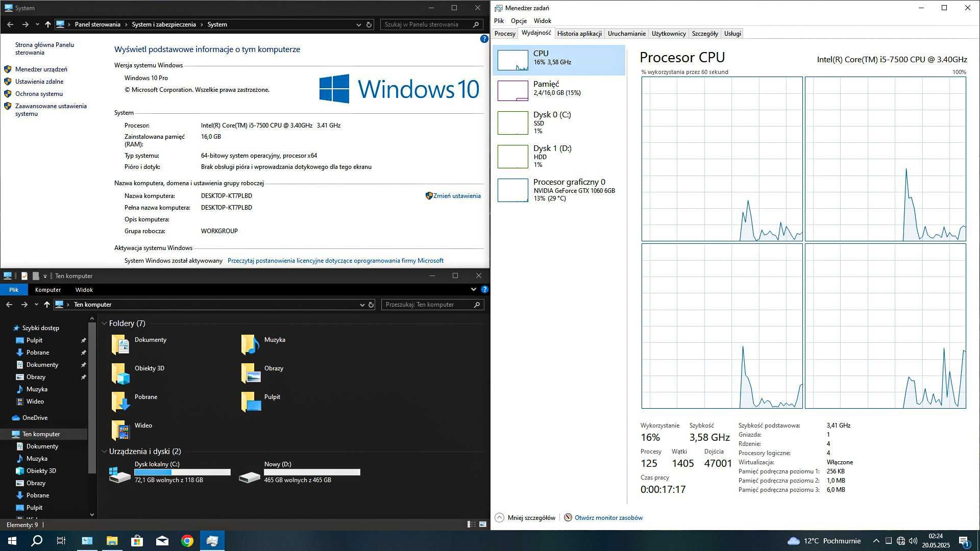Select Procesor graficzny 0 entry
This screenshot has height=551, width=980.
pyautogui.click(x=559, y=190)
